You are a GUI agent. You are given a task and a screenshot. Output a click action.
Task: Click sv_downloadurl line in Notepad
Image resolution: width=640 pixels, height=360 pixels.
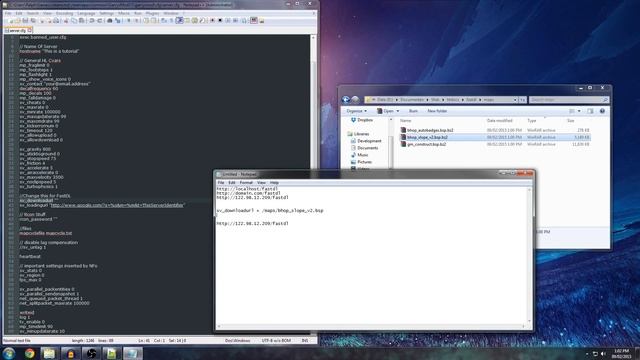(x=270, y=211)
